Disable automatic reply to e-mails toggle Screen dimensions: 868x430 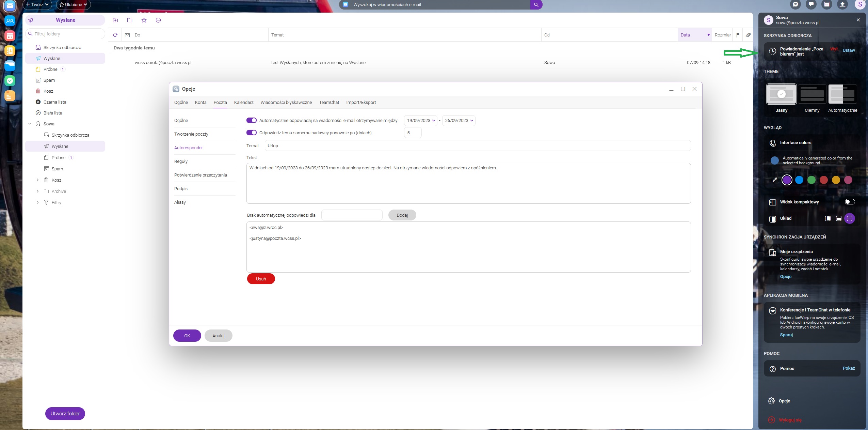(x=252, y=120)
